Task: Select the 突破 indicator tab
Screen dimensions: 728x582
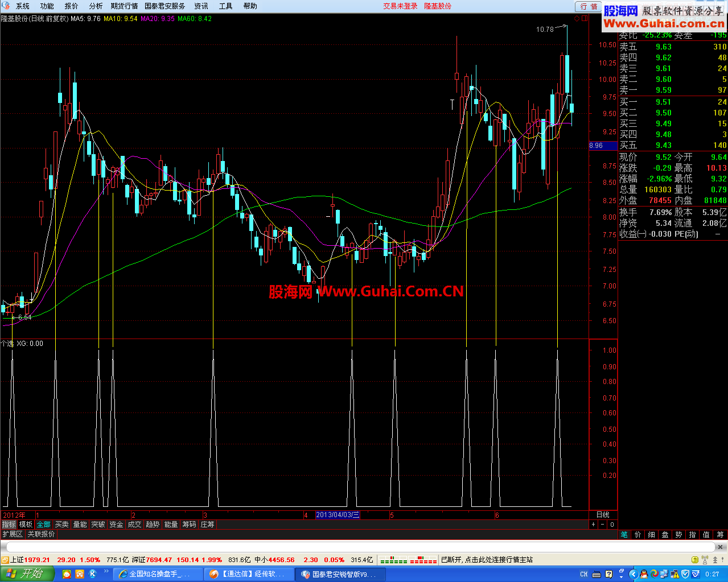Action: pos(98,524)
